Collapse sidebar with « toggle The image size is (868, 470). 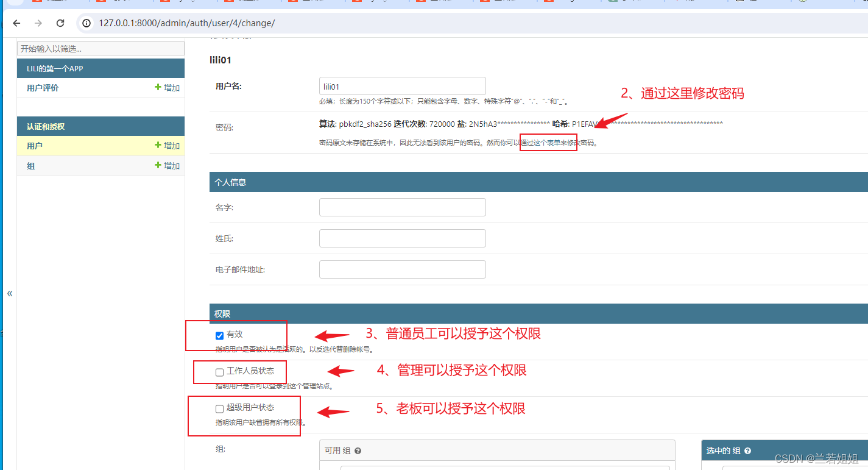(x=10, y=293)
